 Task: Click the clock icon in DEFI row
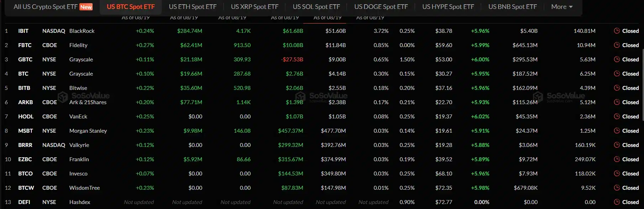[617, 202]
